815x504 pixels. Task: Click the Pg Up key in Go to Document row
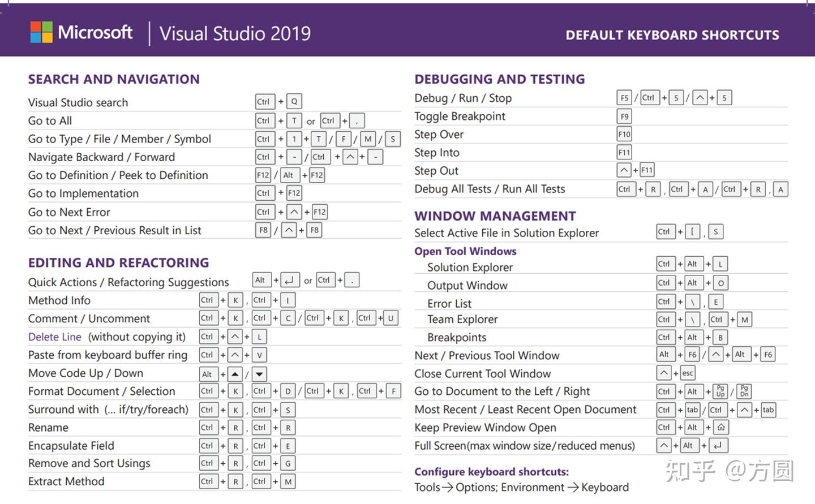tap(720, 391)
